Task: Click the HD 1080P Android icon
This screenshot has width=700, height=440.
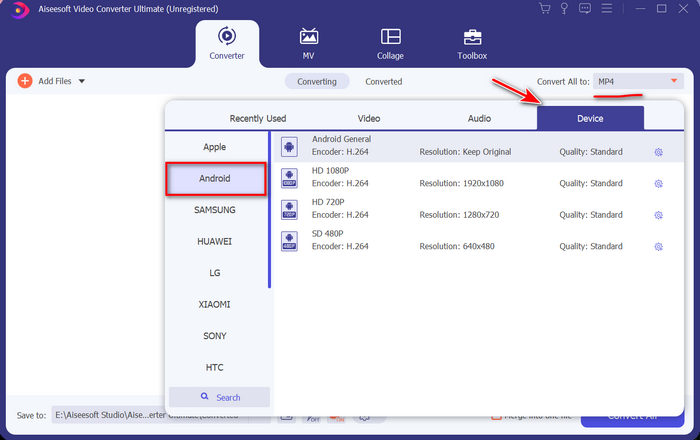Action: pos(289,178)
